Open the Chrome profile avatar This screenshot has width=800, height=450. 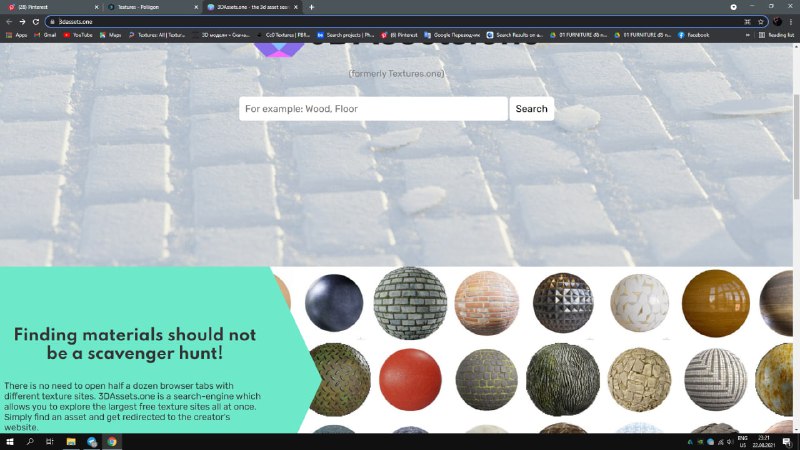coord(778,22)
